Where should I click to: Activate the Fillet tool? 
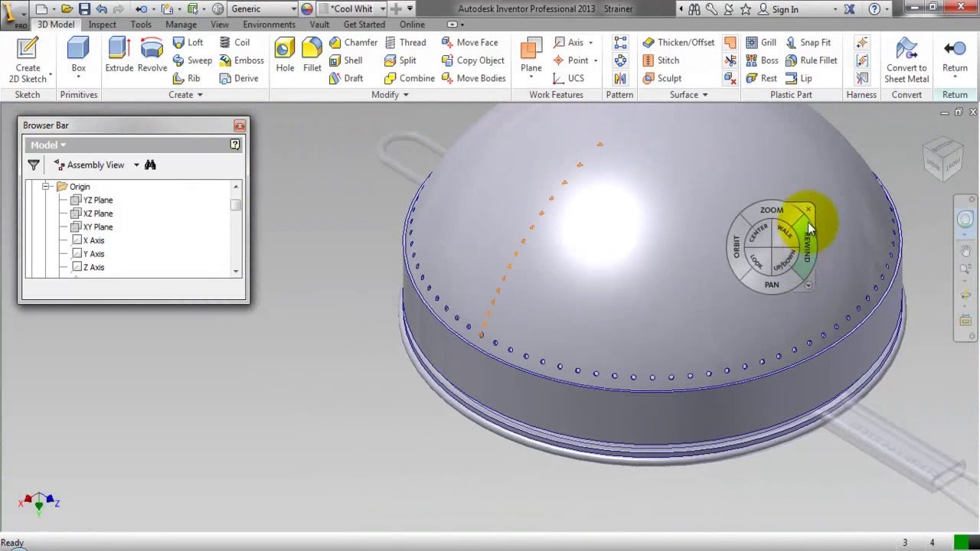tap(312, 55)
